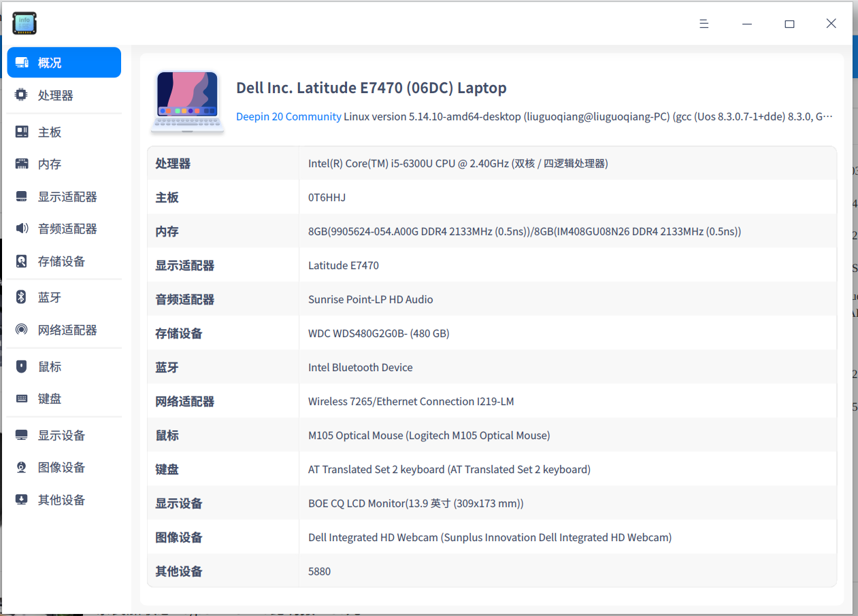Screen dimensions: 858x616
Task: Click the 主板 row label in table
Action: (x=167, y=197)
